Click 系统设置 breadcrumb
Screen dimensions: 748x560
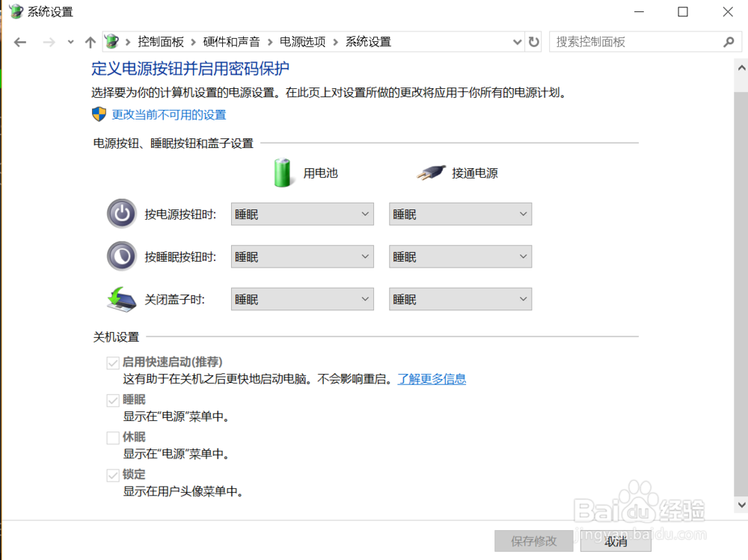[x=368, y=42]
